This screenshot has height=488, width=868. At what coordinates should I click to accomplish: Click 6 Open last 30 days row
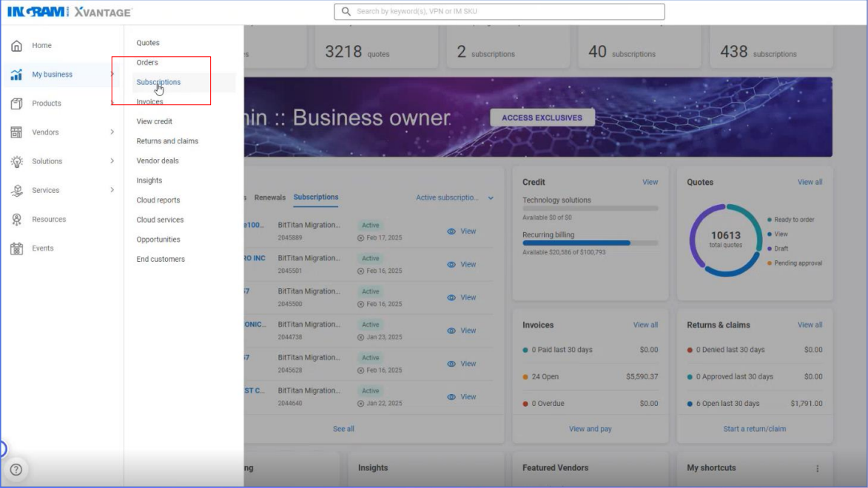(x=755, y=404)
